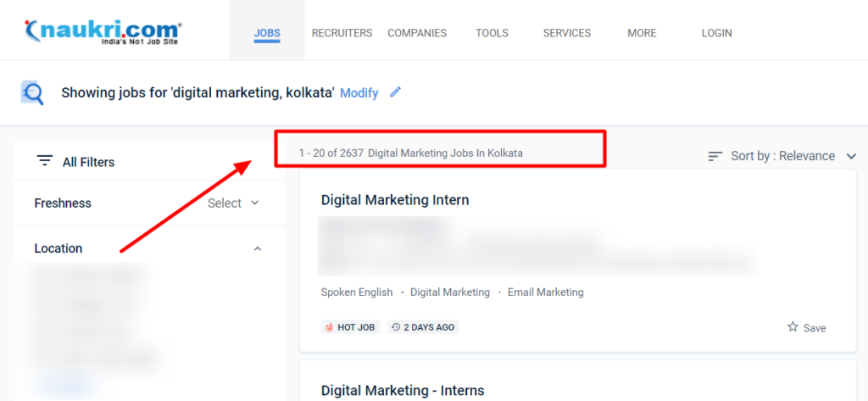Click the Freshness filter label

click(x=63, y=203)
